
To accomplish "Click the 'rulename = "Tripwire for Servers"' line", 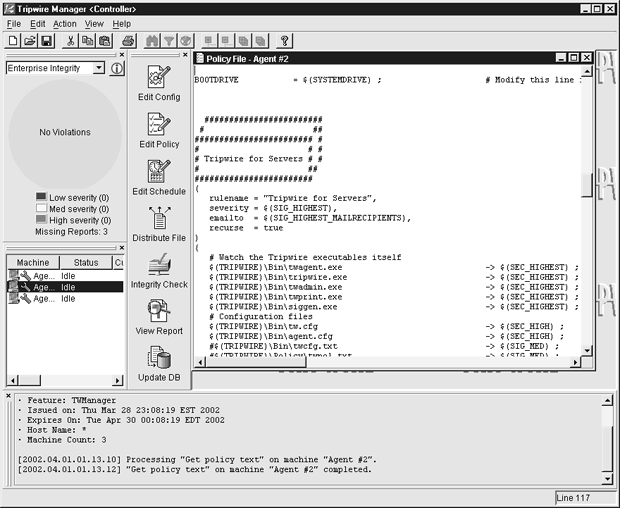I will click(293, 198).
